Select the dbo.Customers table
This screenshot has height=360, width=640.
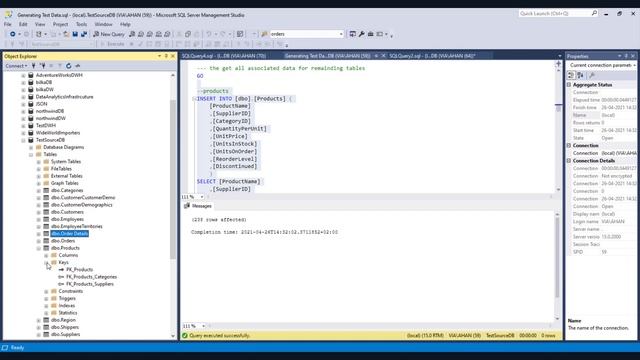[x=67, y=212]
